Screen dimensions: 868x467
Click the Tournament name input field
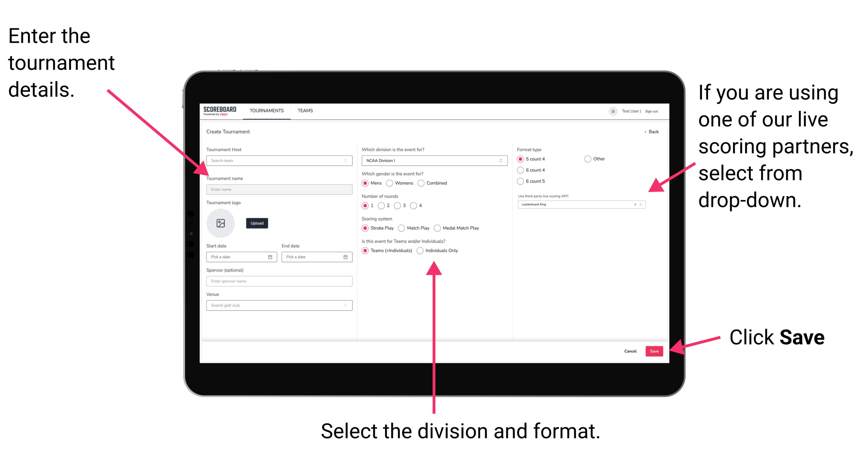(279, 189)
